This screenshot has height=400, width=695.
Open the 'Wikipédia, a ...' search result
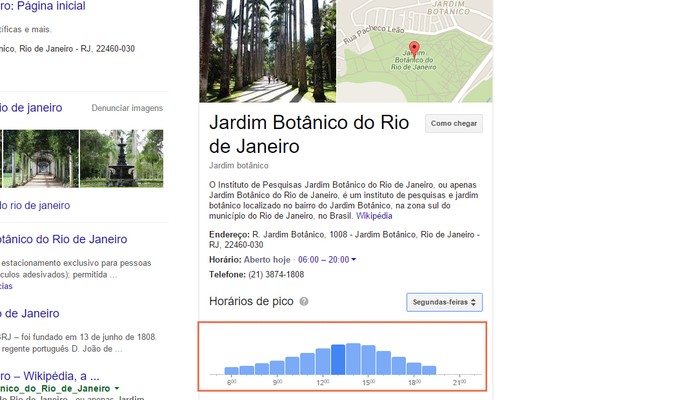click(x=50, y=376)
